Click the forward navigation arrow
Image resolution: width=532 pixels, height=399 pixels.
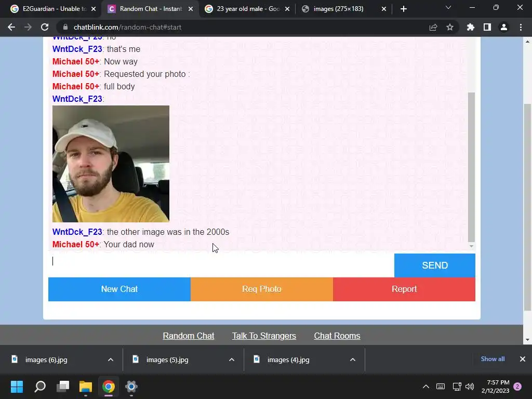tap(28, 27)
